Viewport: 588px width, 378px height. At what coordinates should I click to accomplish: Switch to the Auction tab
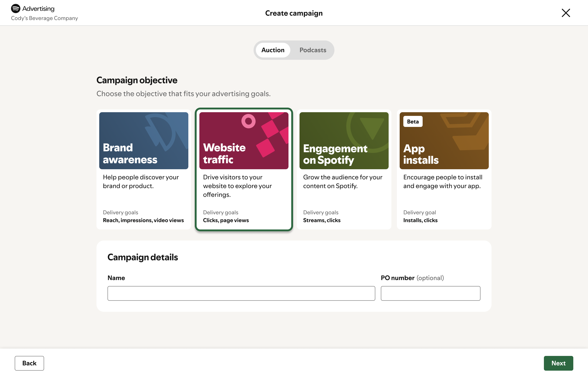click(273, 50)
